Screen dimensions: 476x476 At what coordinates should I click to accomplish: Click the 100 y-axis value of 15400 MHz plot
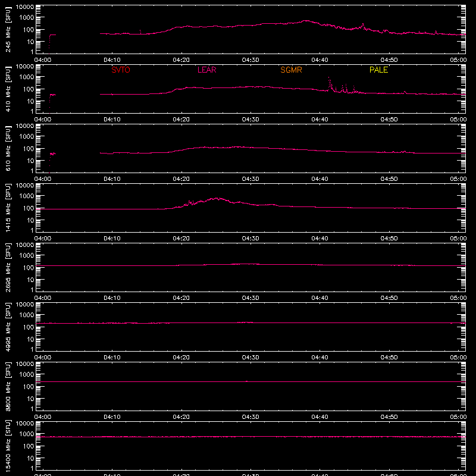click(x=29, y=446)
